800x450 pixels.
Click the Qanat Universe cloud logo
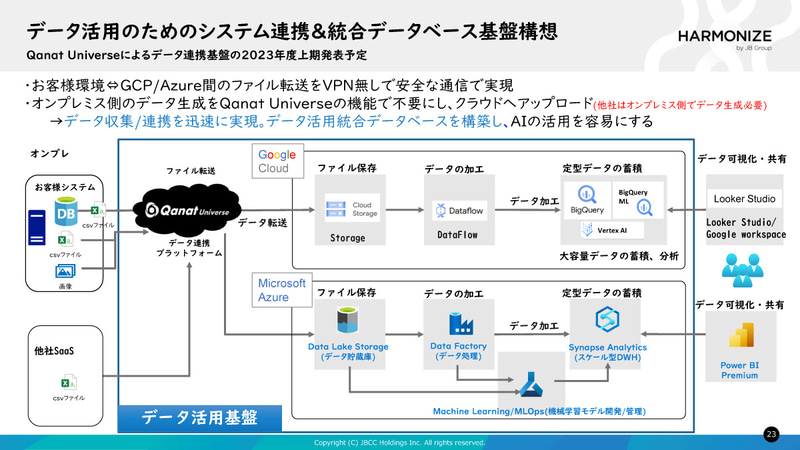tap(187, 210)
